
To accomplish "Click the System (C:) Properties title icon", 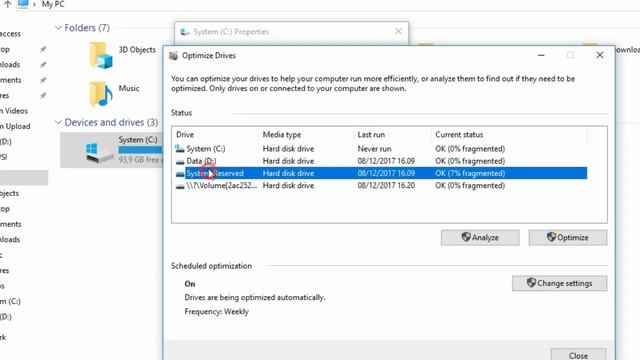I will (185, 32).
